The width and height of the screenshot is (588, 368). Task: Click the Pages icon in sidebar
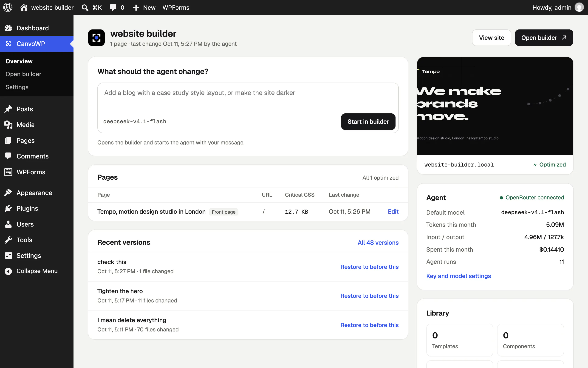pyautogui.click(x=8, y=141)
